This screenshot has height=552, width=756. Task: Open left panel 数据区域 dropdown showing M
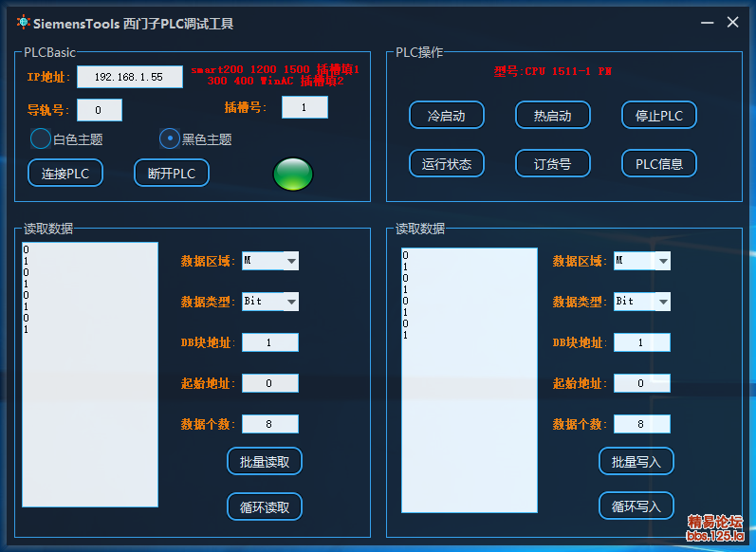[x=270, y=261]
